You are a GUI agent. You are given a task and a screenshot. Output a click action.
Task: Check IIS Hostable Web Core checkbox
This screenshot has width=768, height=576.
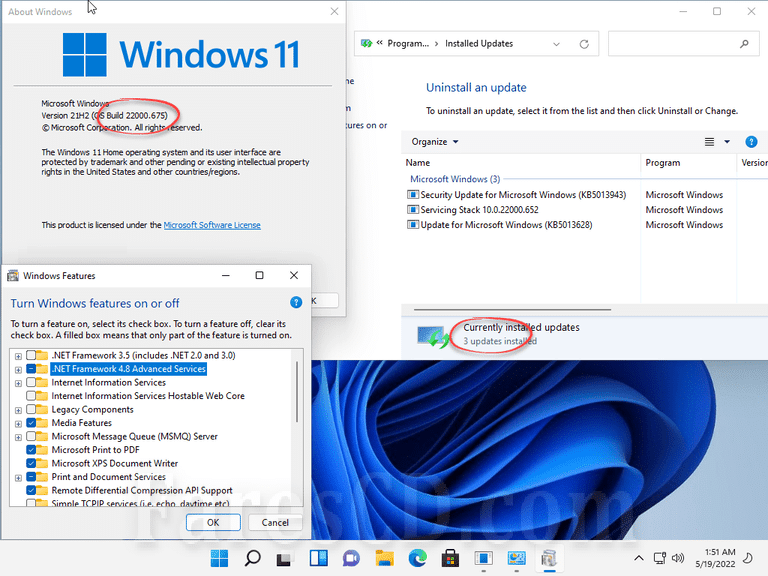[31, 396]
